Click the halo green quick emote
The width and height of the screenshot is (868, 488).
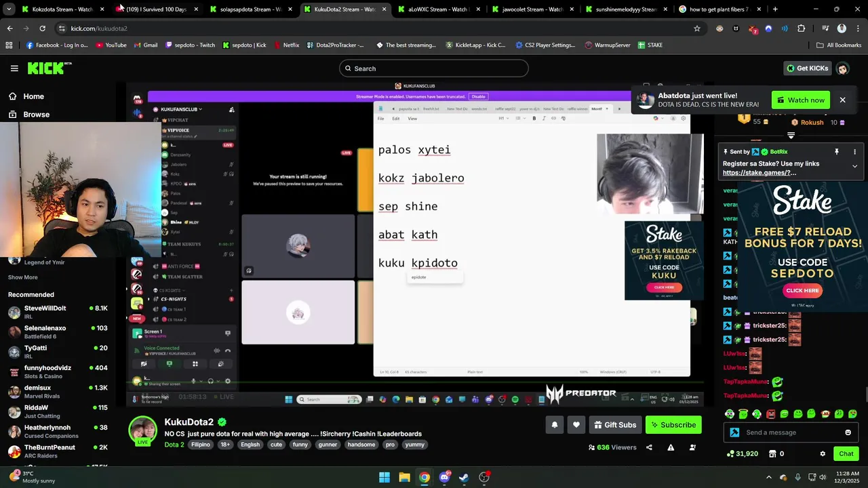click(743, 413)
